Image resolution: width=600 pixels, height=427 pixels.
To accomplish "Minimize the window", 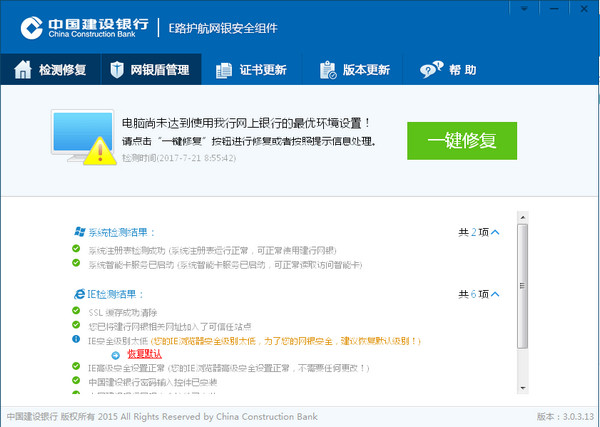I will pos(554,8).
